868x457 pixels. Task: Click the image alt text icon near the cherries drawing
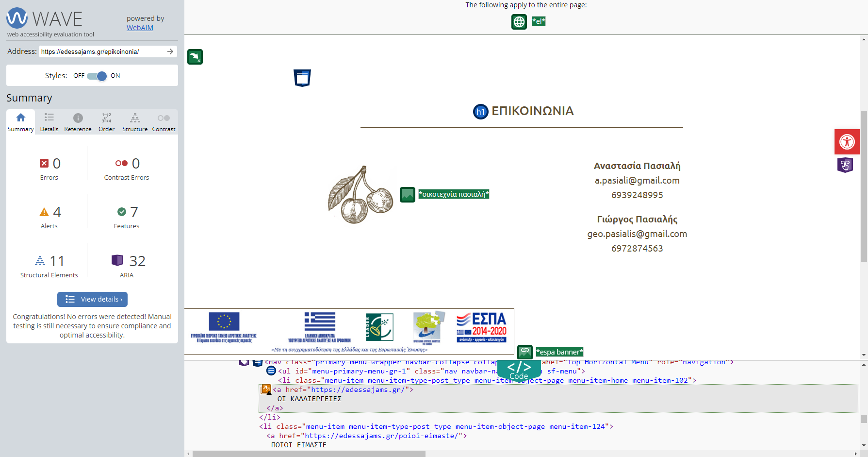point(407,194)
